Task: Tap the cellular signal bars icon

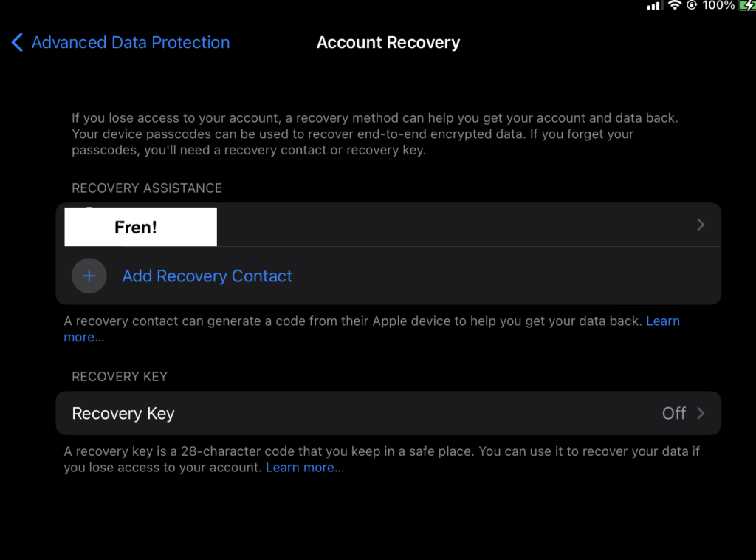Action: point(653,6)
